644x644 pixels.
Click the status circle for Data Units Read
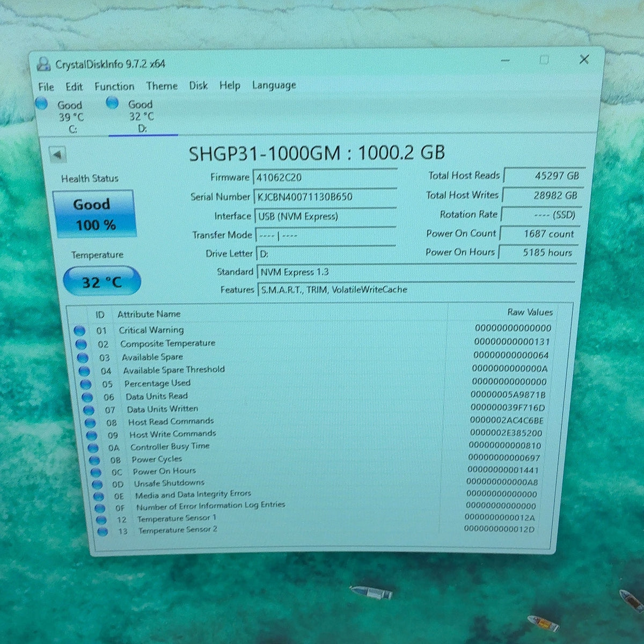coord(87,398)
